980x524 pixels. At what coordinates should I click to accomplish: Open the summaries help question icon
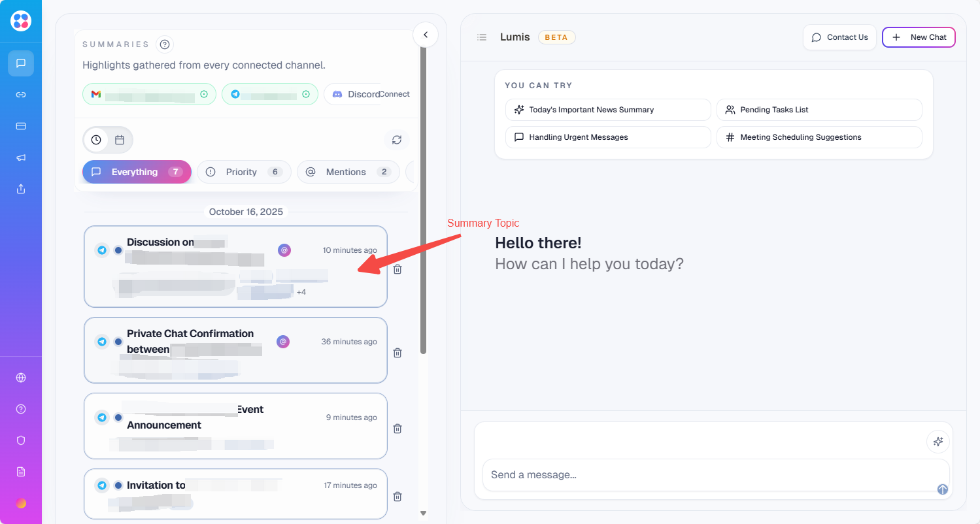point(165,44)
